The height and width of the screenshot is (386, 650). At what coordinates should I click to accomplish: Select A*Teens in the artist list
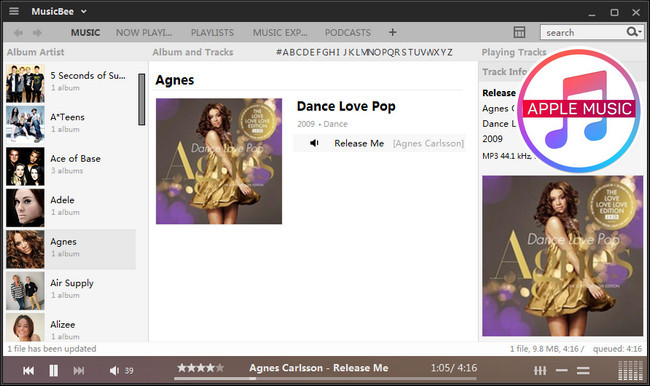tap(70, 125)
